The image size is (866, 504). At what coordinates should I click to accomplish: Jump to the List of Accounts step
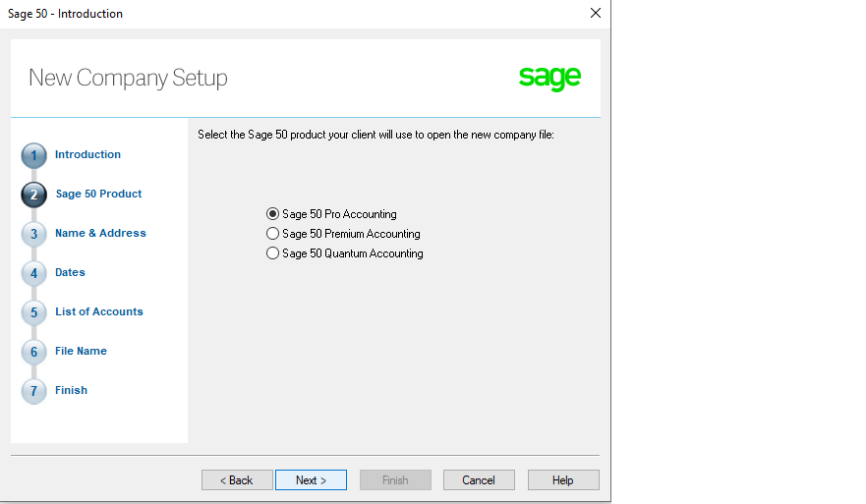click(99, 311)
